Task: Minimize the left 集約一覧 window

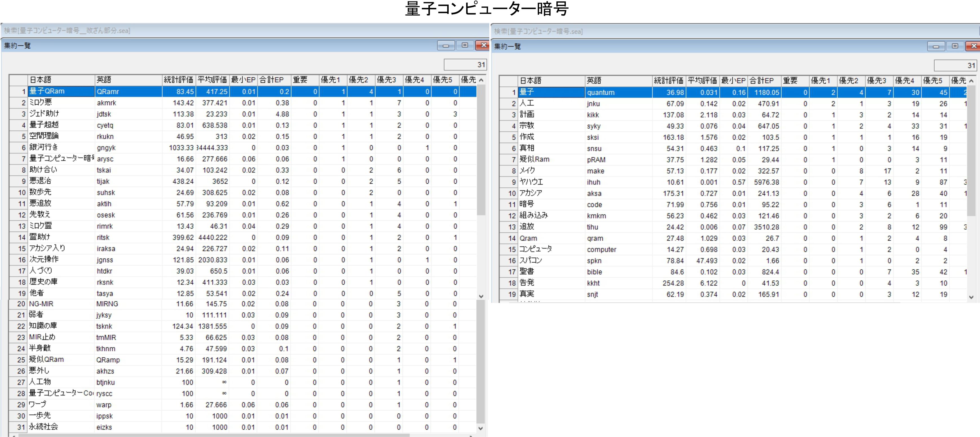Action: [446, 46]
